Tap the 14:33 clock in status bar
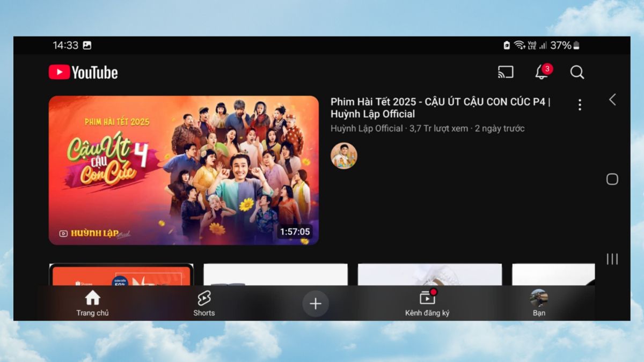The image size is (644, 362). click(65, 46)
